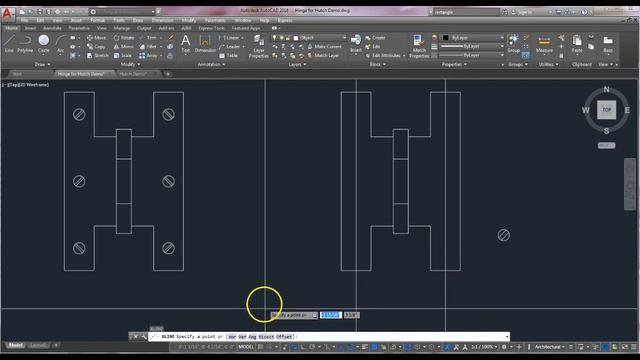Screen dimensions: 640x360
Task: Switch to the Output ribbon tab
Action: click(x=144, y=28)
